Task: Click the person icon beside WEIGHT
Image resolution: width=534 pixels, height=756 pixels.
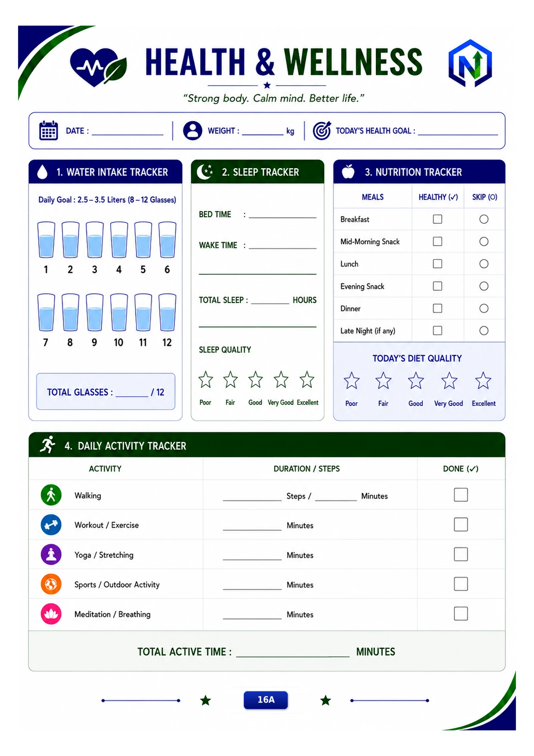Action: (192, 131)
